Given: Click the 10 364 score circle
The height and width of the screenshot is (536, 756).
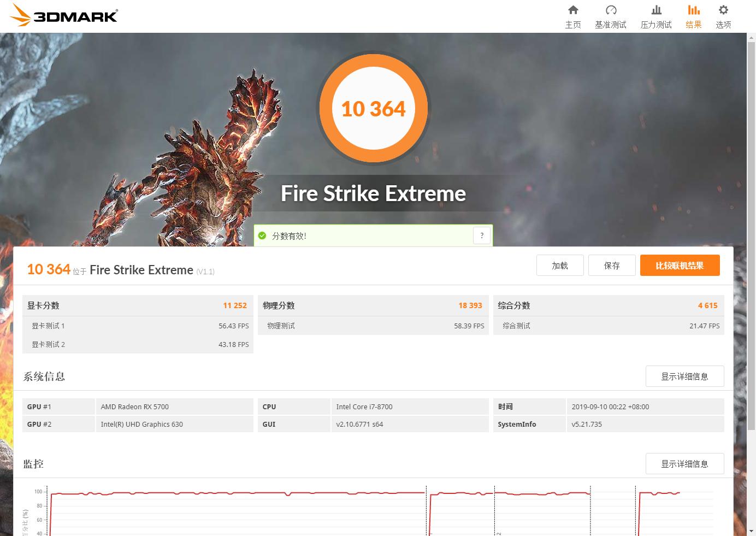Looking at the screenshot, I should click(x=373, y=108).
